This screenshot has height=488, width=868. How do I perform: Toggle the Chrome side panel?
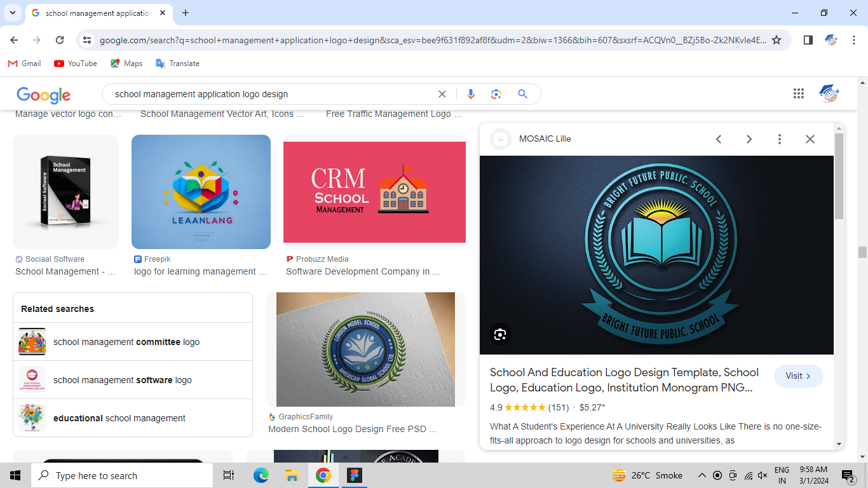pyautogui.click(x=808, y=40)
